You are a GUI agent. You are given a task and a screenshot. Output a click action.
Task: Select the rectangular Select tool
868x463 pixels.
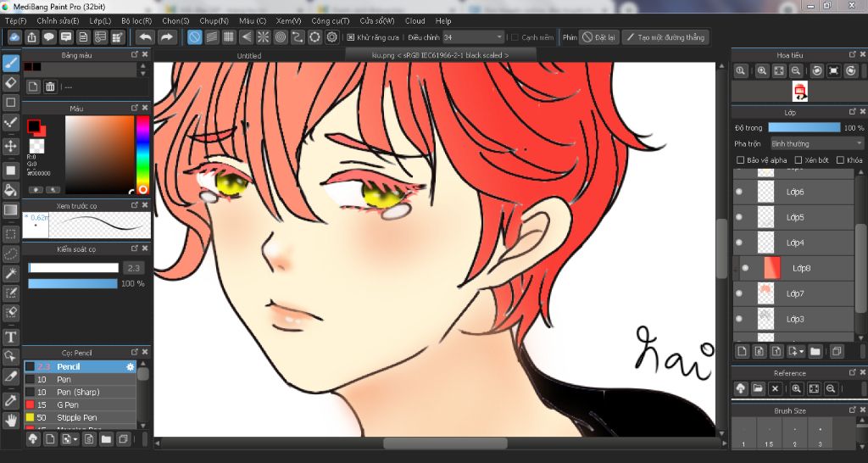tap(10, 234)
